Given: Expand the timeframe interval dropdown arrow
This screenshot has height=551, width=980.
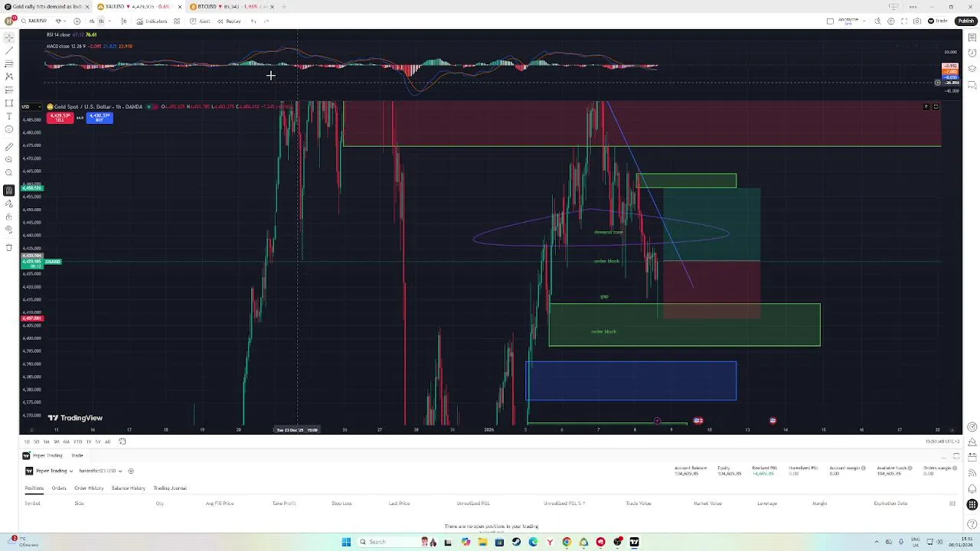Looking at the screenshot, I should click(x=109, y=21).
